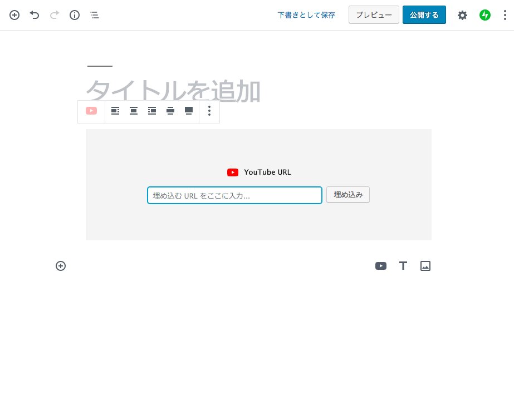Viewport: 514px width, 420px height.
Task: Insert image block shortcut icon
Action: [425, 266]
